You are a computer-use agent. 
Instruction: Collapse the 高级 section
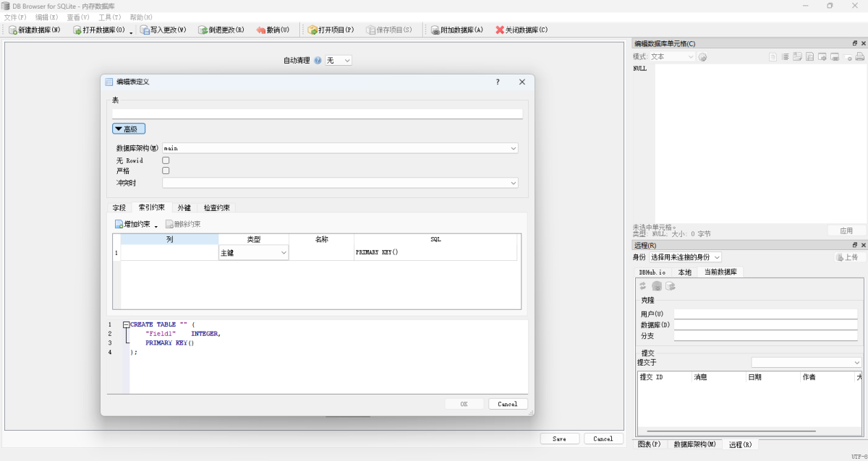pos(129,128)
